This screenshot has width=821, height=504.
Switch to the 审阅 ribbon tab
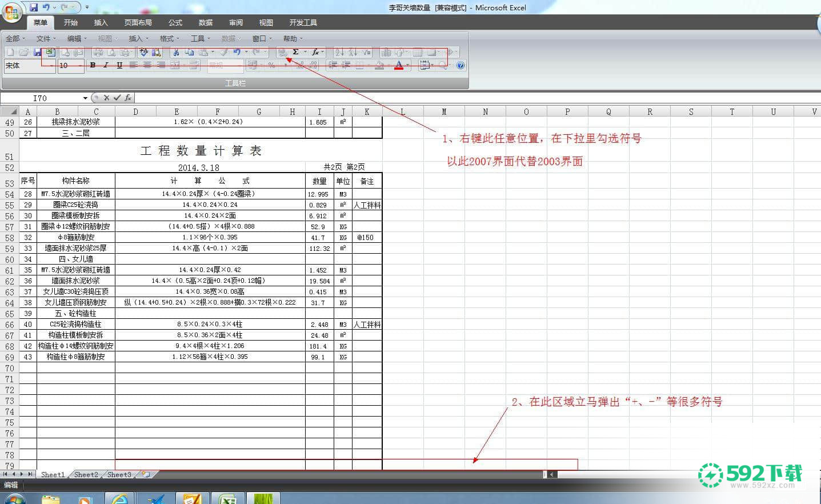[x=236, y=22]
